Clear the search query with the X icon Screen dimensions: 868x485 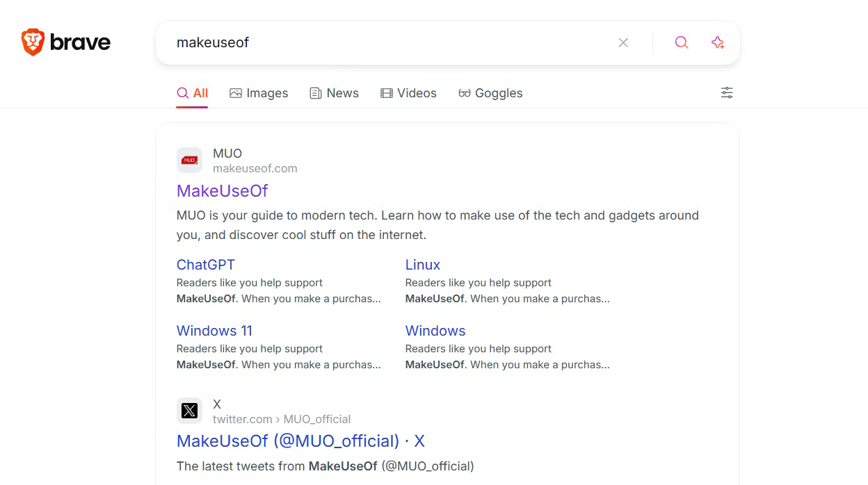pyautogui.click(x=623, y=42)
